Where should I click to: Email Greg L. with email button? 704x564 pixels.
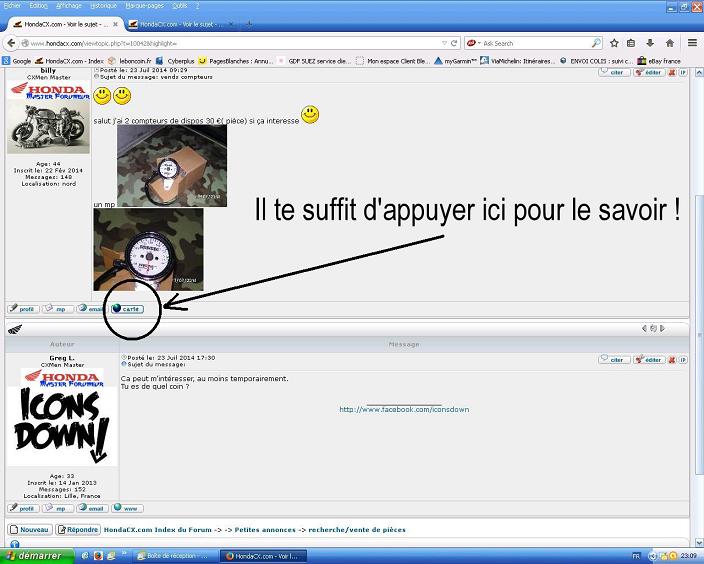(x=92, y=508)
